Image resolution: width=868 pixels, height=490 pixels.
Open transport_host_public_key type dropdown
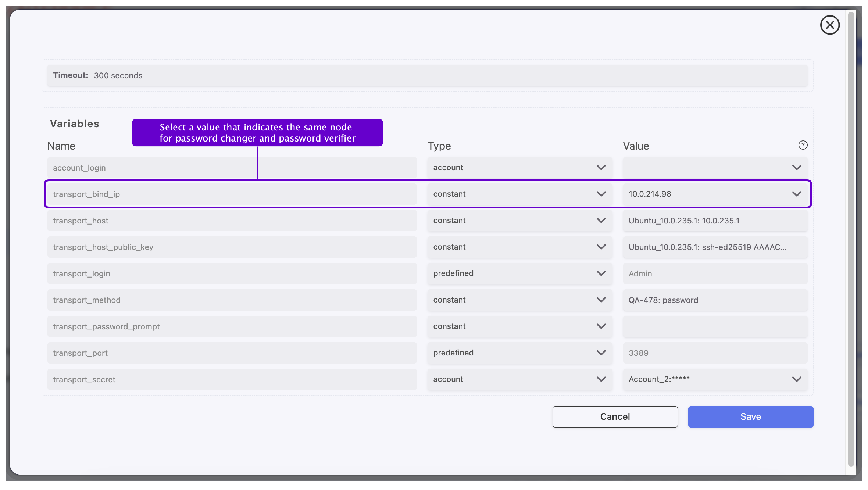coord(519,247)
